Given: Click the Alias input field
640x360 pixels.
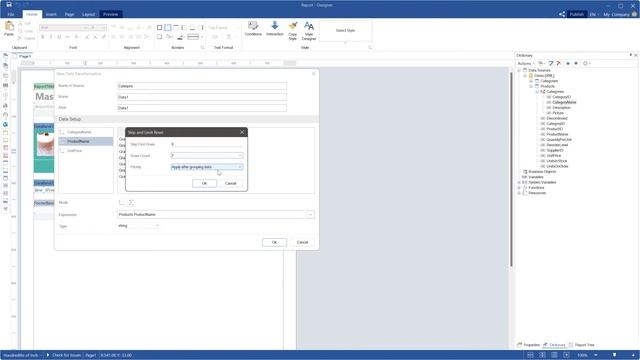Looking at the screenshot, I should (202, 108).
